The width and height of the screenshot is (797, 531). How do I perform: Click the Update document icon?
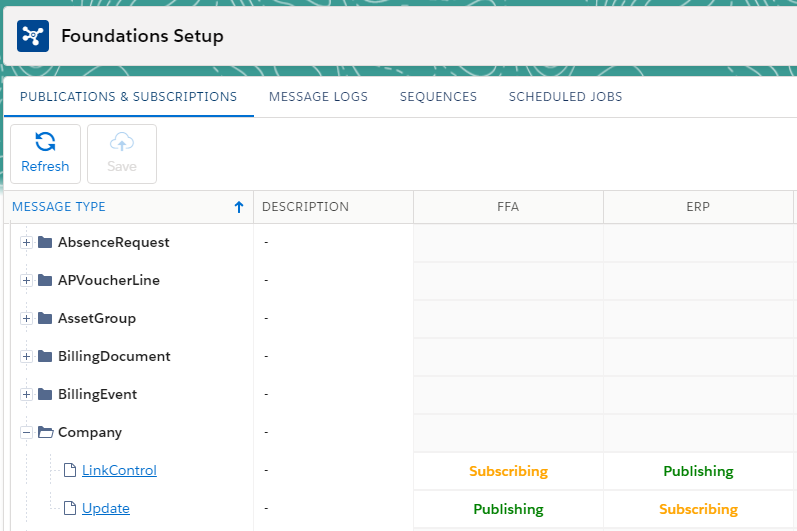coord(69,508)
